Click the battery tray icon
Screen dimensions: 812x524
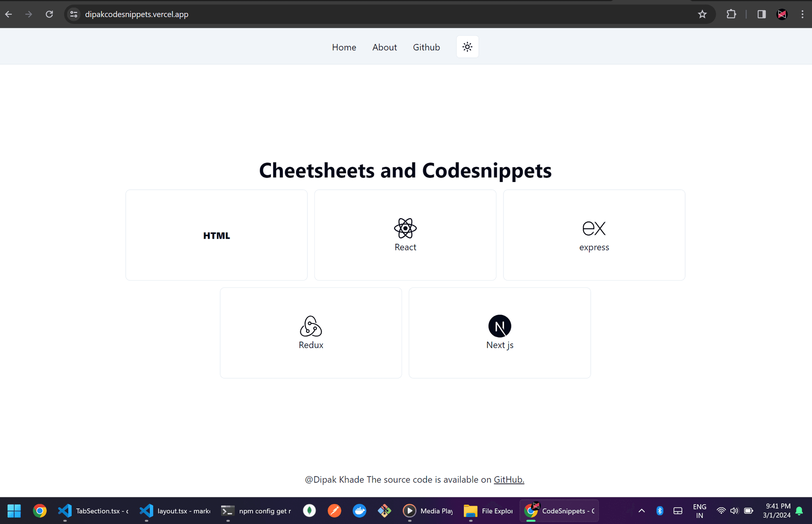[749, 511]
